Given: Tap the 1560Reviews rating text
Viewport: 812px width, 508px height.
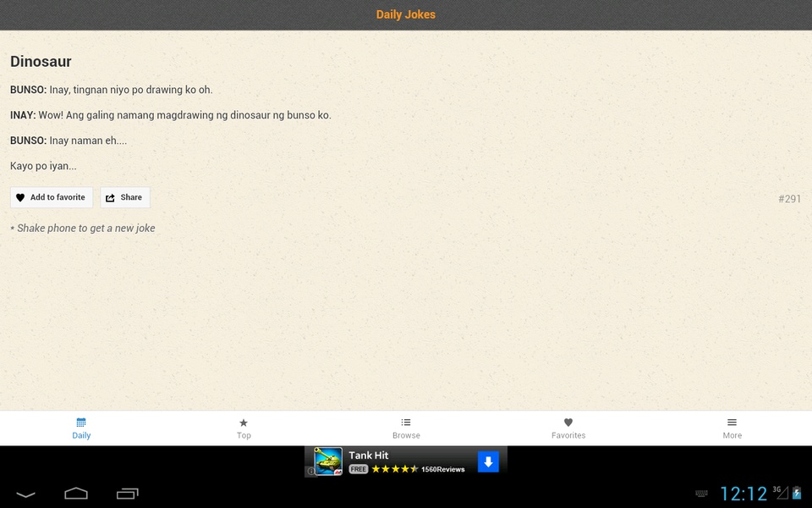Looking at the screenshot, I should (442, 469).
